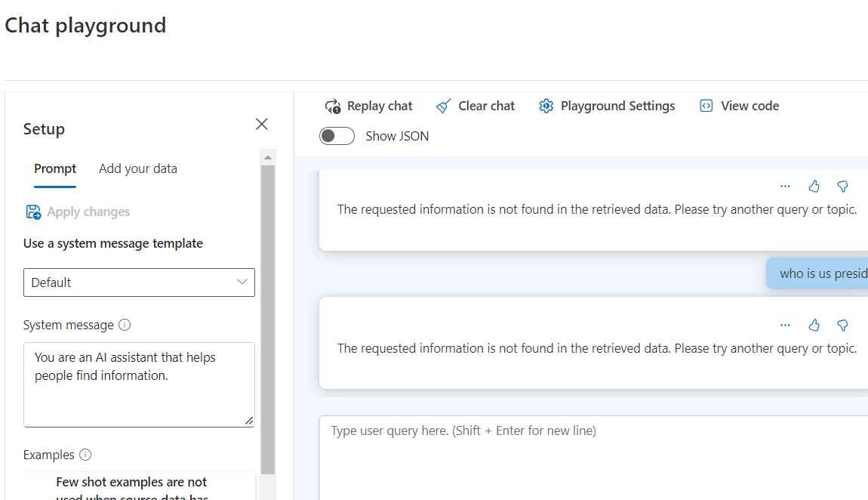The width and height of the screenshot is (868, 500).
Task: Open more options on second response
Action: pyautogui.click(x=785, y=326)
